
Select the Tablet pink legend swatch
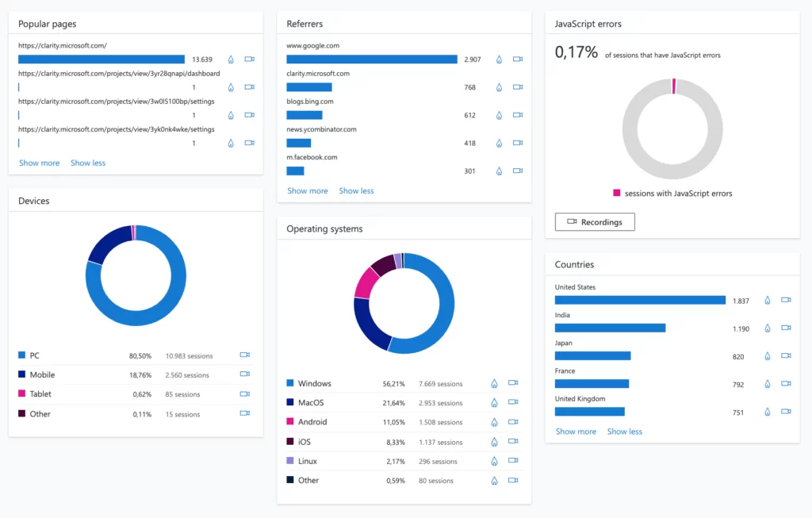(22, 394)
